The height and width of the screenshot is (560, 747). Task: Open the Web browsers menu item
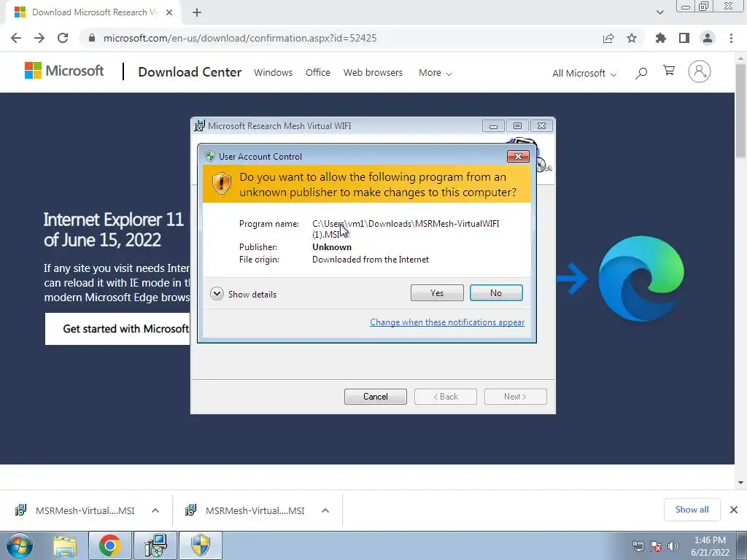[x=373, y=72]
